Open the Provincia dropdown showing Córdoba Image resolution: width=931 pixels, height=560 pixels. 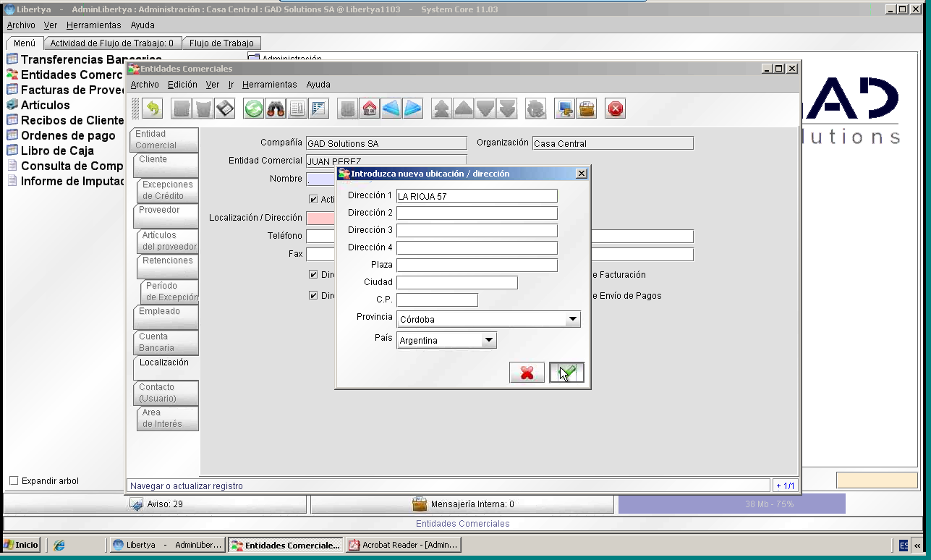tap(488, 319)
